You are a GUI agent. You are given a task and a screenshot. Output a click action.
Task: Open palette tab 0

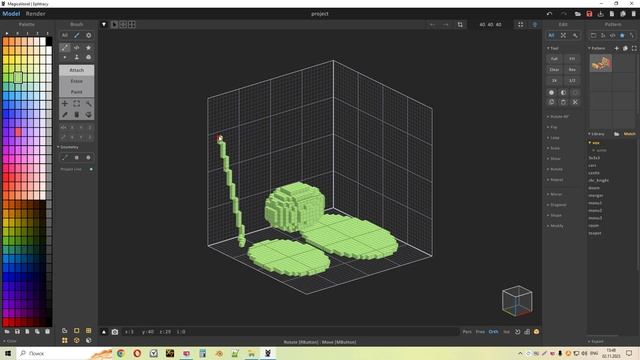pyautogui.click(x=18, y=33)
